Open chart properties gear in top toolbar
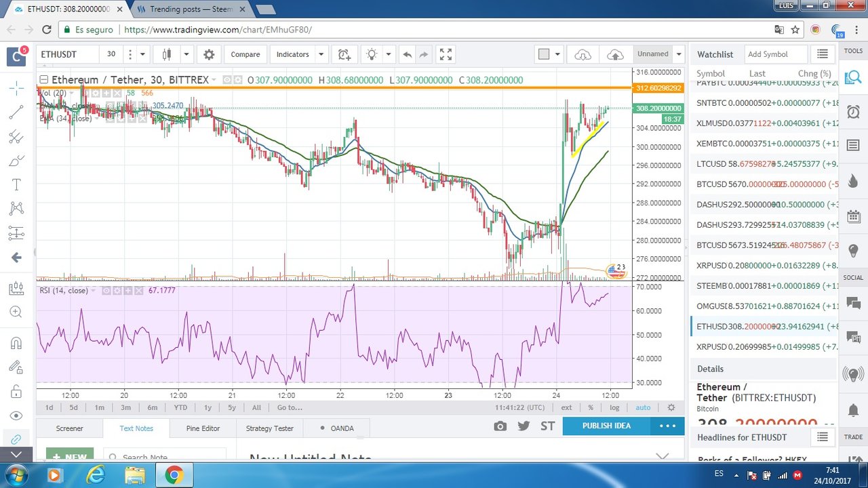This screenshot has width=868, height=488. click(x=209, y=54)
